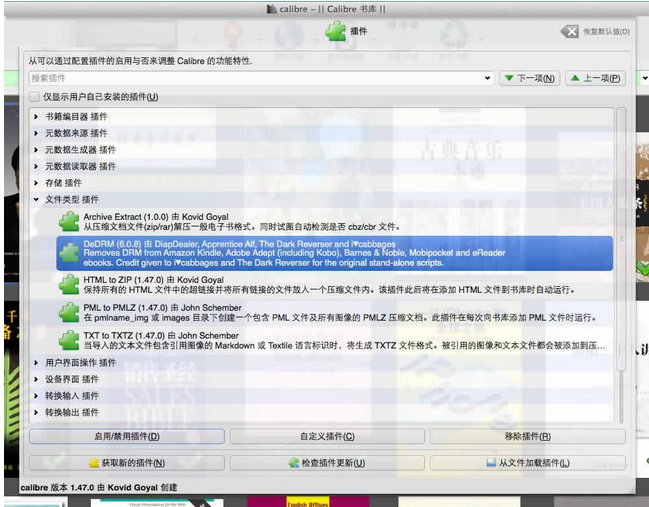Click the HTML to ZIP plugin icon
Viewport: 649px width, 507px height.
click(69, 284)
